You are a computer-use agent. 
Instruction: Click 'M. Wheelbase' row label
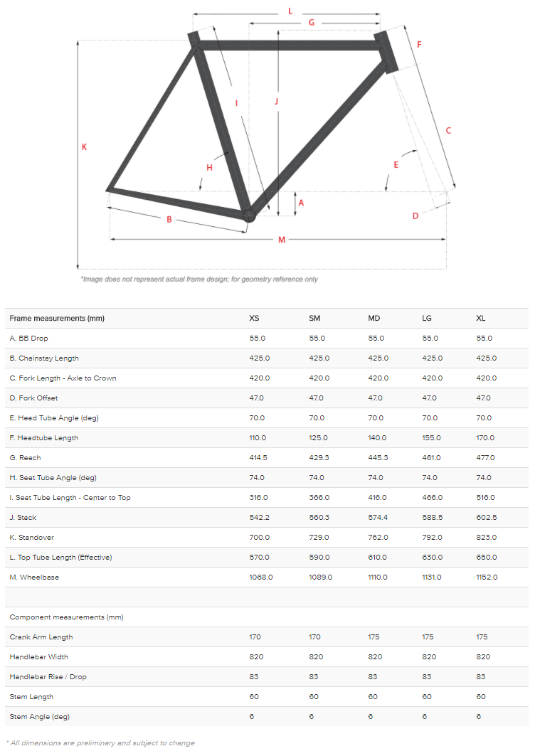(x=34, y=577)
